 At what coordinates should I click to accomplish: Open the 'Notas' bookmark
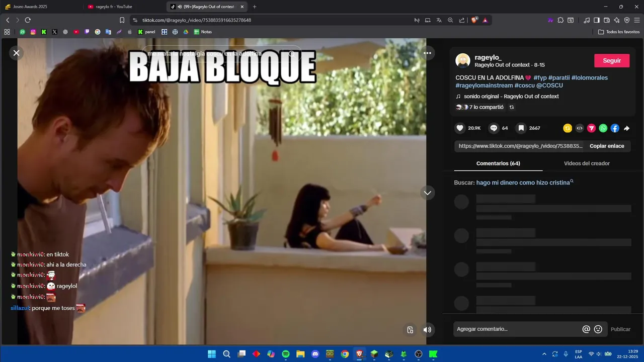[203, 32]
